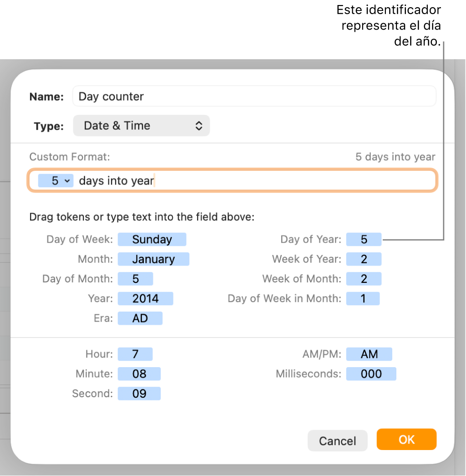
Task: Select the Day of Month token
Action: pyautogui.click(x=135, y=278)
